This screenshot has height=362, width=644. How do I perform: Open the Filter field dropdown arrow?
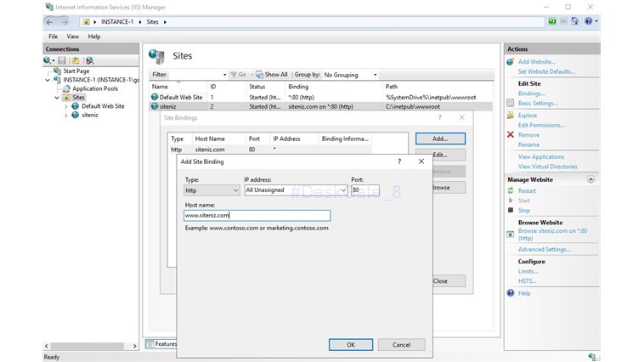(224, 75)
